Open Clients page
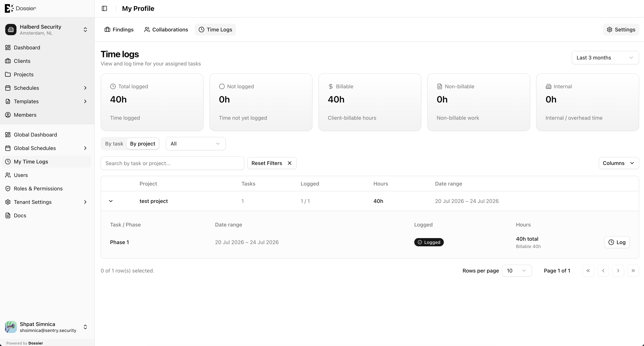644x346 pixels. coord(47,61)
